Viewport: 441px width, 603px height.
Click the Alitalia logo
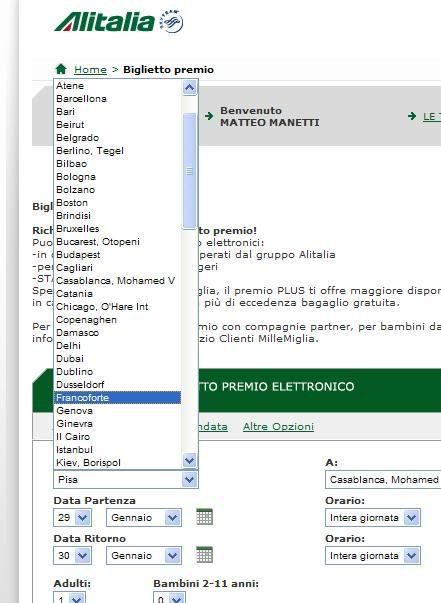click(x=105, y=22)
